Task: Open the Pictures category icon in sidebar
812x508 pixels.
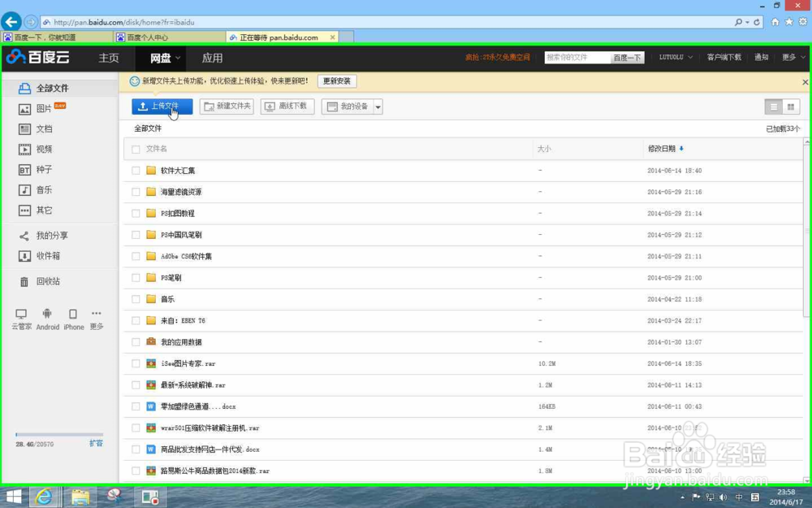Action: (x=24, y=109)
